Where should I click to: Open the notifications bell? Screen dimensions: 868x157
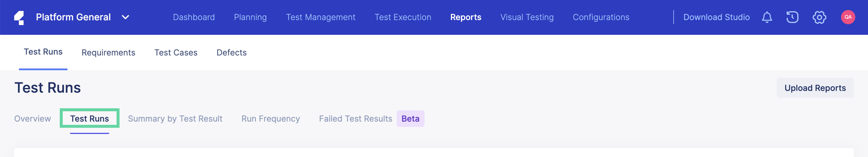[x=767, y=17]
